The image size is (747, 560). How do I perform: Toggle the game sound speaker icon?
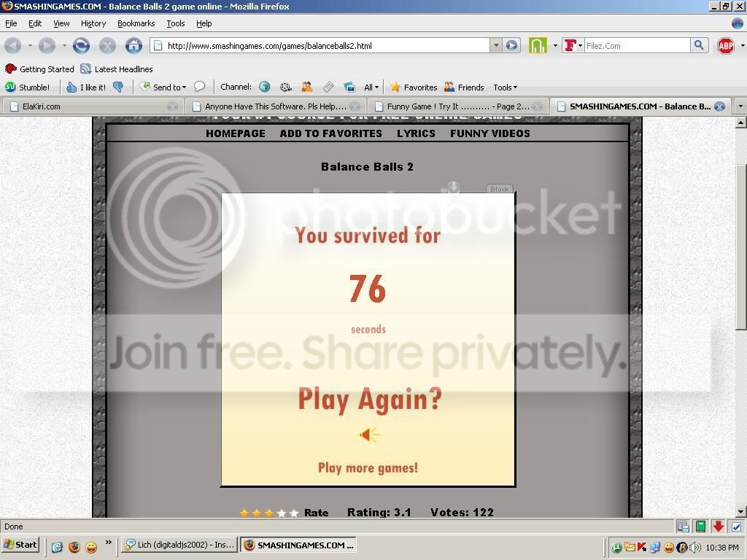click(369, 435)
